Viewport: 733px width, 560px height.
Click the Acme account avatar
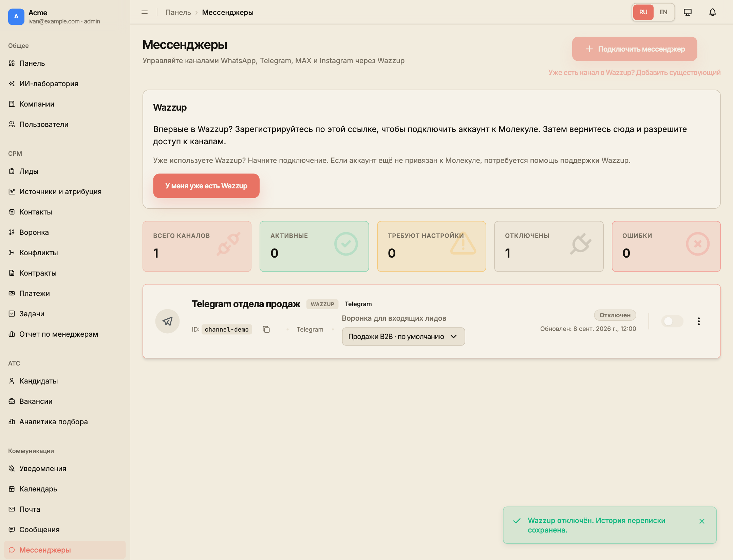click(16, 17)
